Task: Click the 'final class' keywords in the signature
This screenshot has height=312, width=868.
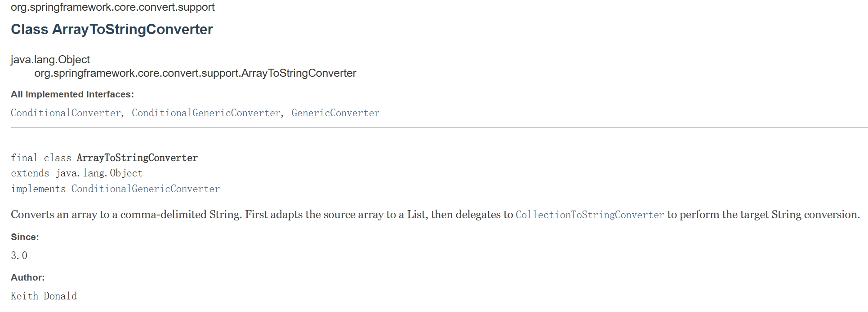Action: tap(41, 158)
